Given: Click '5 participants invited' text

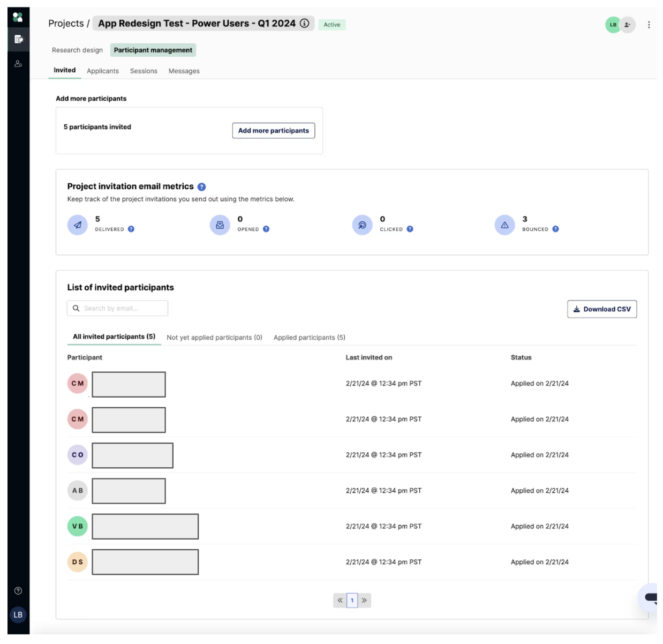Looking at the screenshot, I should (x=97, y=127).
